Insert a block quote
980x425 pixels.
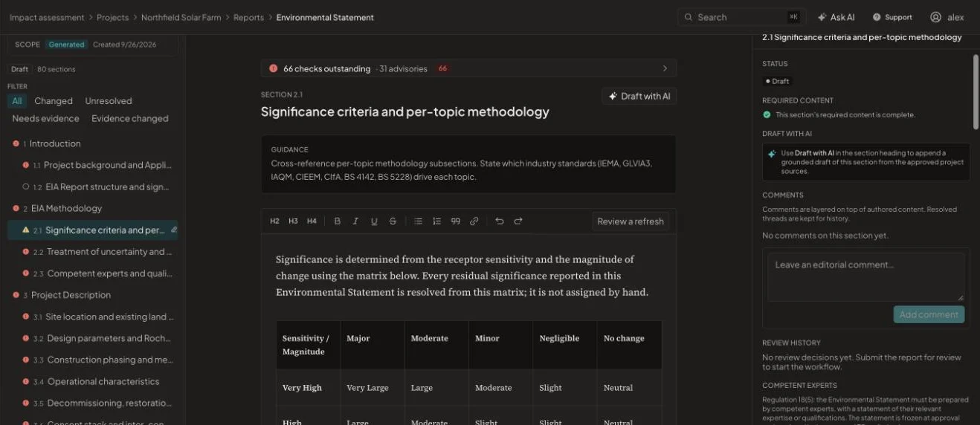click(455, 221)
